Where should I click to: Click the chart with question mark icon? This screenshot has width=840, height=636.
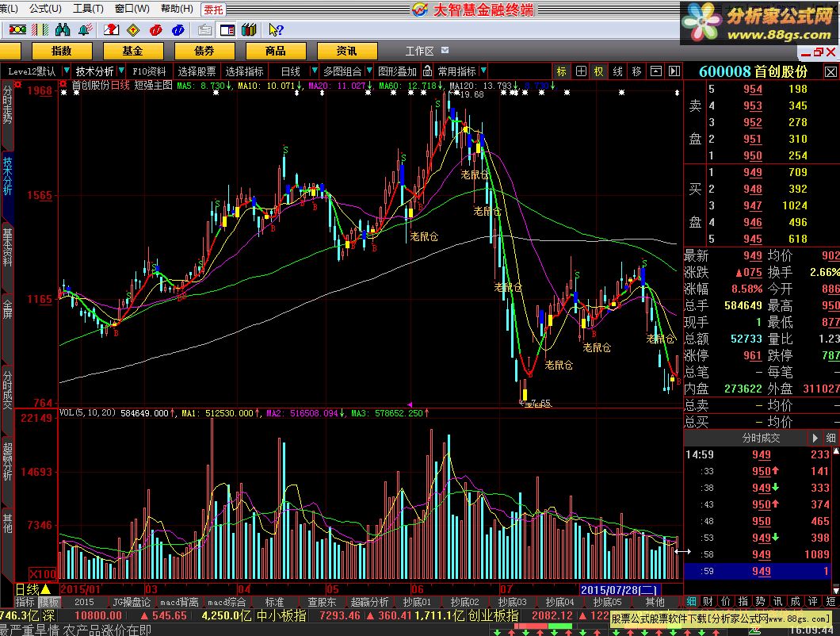pyautogui.click(x=111, y=30)
